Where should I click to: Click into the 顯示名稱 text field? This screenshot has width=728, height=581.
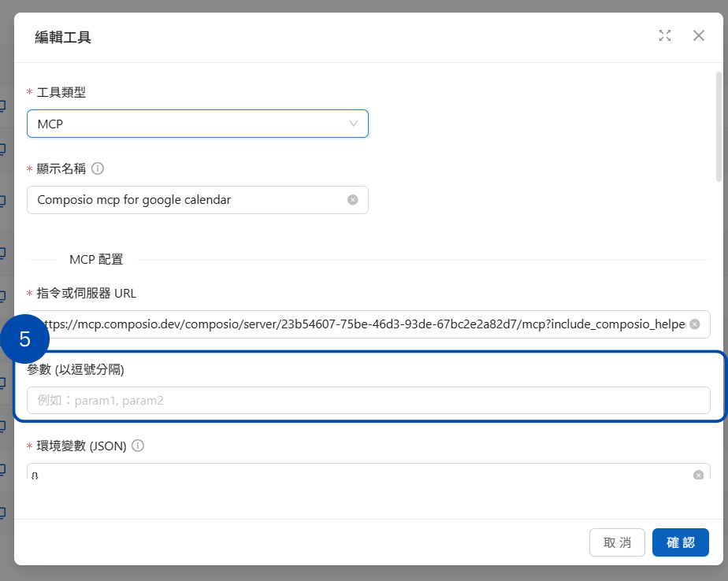(189, 200)
